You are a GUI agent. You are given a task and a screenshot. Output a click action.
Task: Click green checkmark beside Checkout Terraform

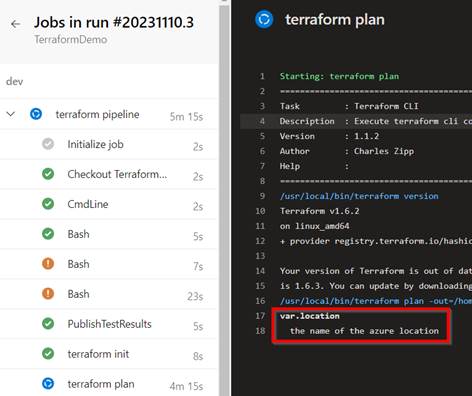48,174
